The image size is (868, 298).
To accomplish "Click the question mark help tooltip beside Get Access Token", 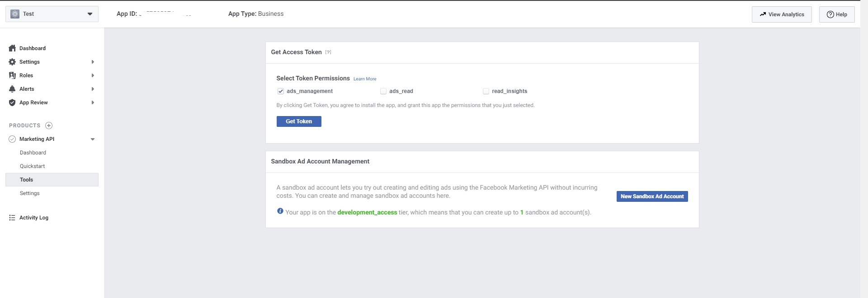I will (x=328, y=52).
